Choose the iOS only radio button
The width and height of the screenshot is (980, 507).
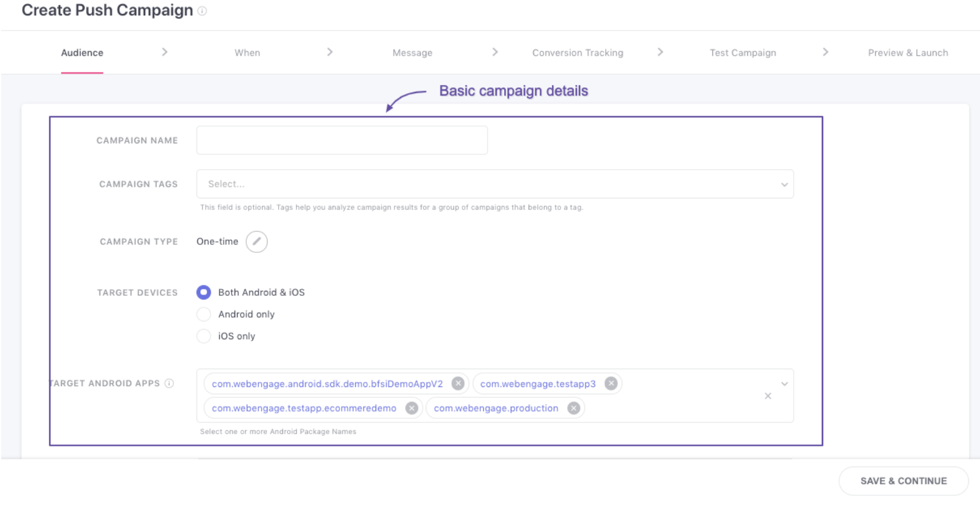204,336
